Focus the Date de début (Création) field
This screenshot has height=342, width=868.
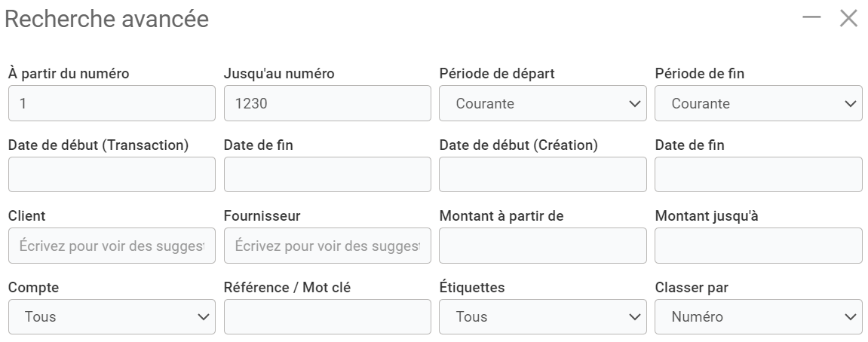click(542, 175)
